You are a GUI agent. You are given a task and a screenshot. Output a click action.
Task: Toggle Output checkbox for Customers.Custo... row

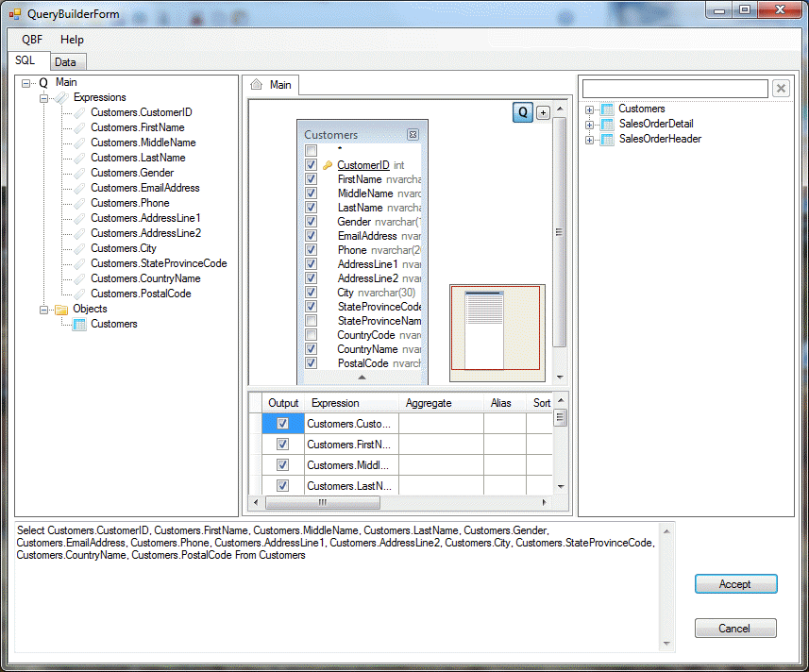tap(282, 424)
